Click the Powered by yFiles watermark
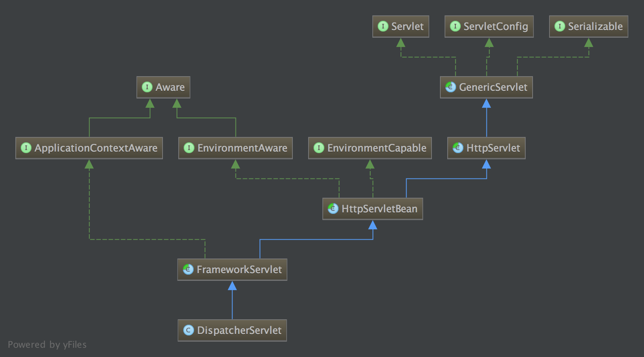 (x=47, y=344)
